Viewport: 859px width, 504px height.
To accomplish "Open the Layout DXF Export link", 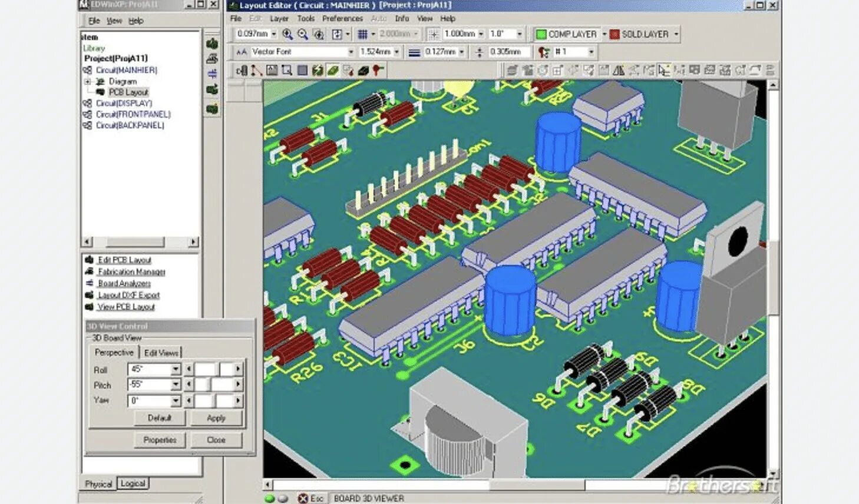I will (x=128, y=295).
